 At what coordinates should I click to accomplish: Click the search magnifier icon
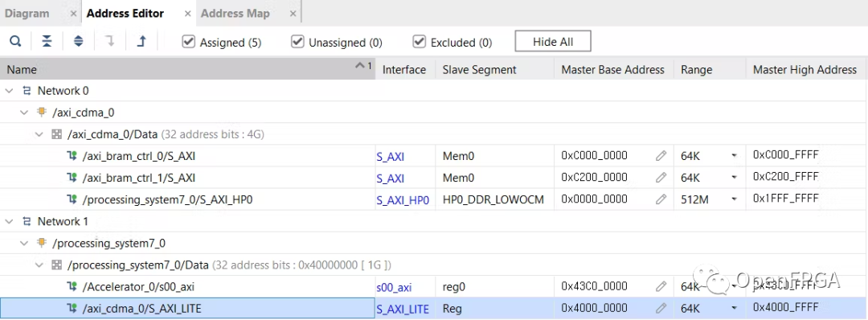(15, 42)
